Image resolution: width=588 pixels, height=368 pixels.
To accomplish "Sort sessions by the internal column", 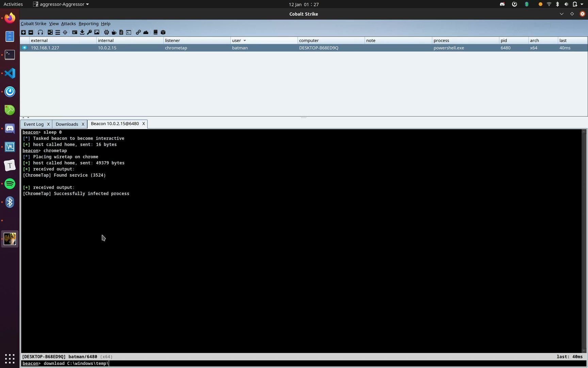I will point(130,40).
